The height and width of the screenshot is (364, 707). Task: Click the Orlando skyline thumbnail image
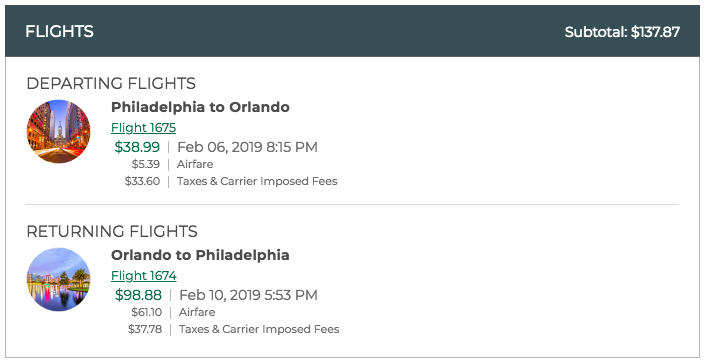pos(59,279)
